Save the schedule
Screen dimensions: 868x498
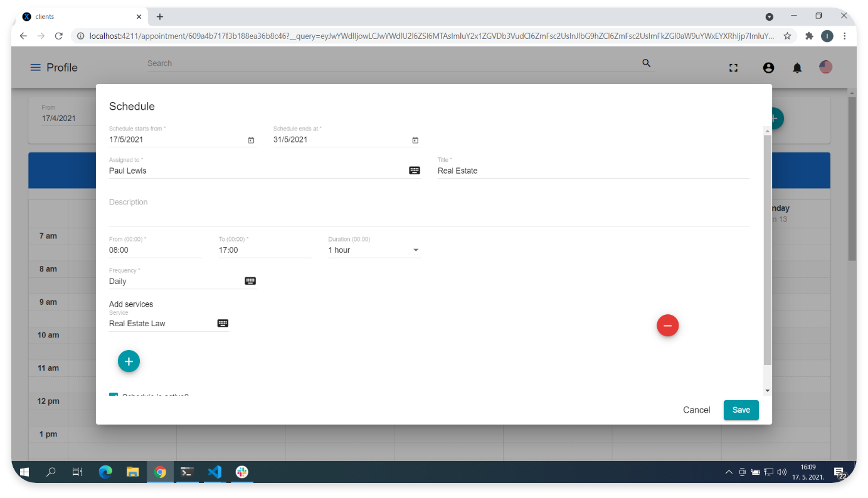[x=741, y=410]
